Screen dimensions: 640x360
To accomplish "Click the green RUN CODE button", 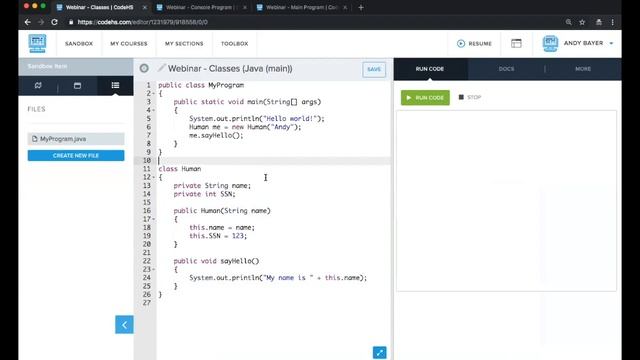I will 425,98.
